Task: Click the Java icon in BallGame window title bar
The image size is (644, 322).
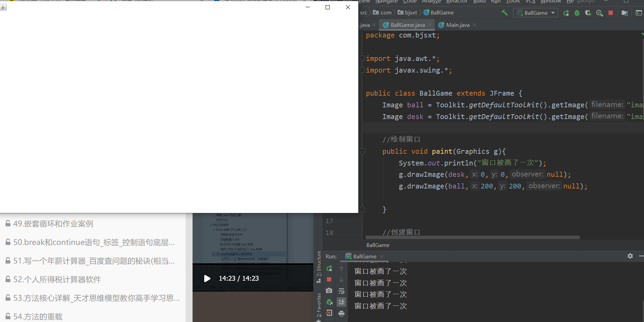Action: point(3,7)
